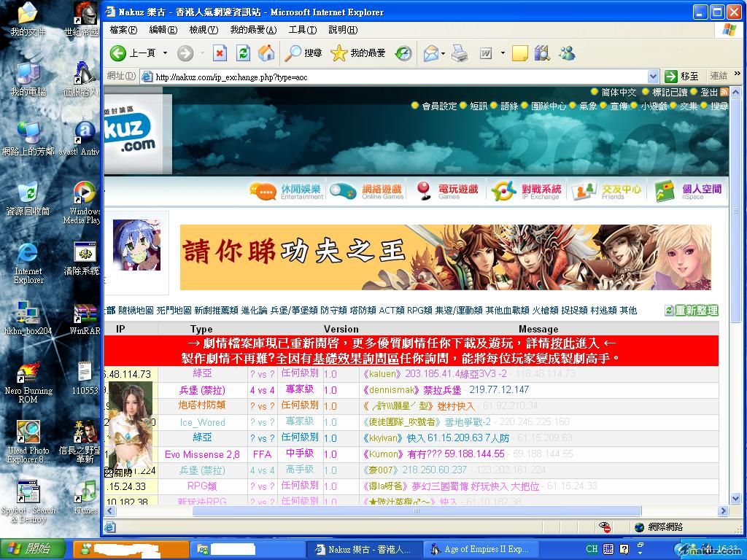Open the Home page icon
747x560 pixels.
coord(266,53)
